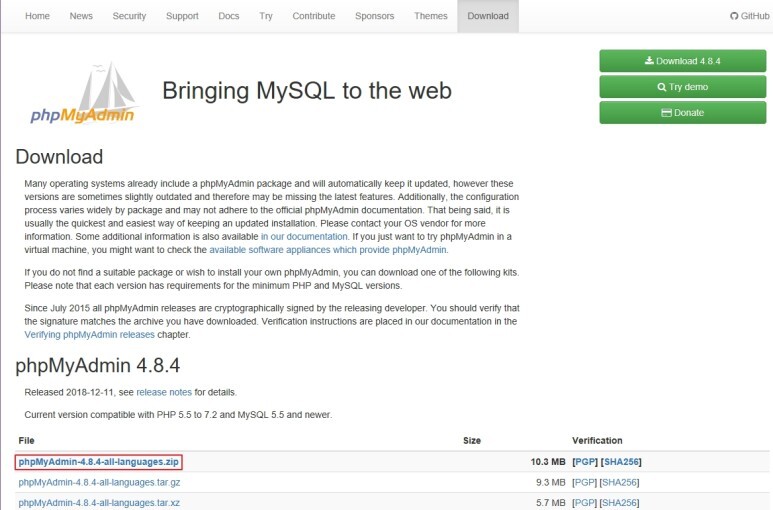
Task: Click the phpMyAdmin sailboat logo
Action: coord(83,93)
